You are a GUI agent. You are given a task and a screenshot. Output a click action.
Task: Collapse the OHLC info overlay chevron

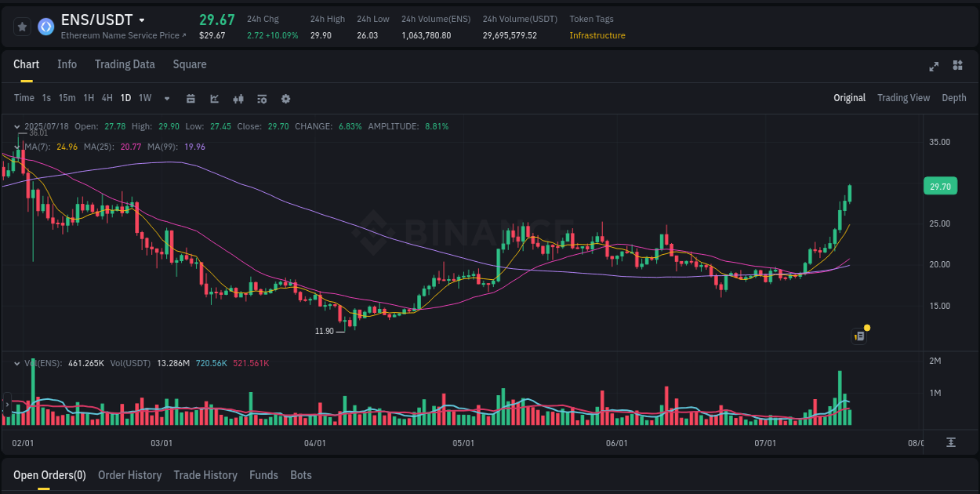[16, 126]
